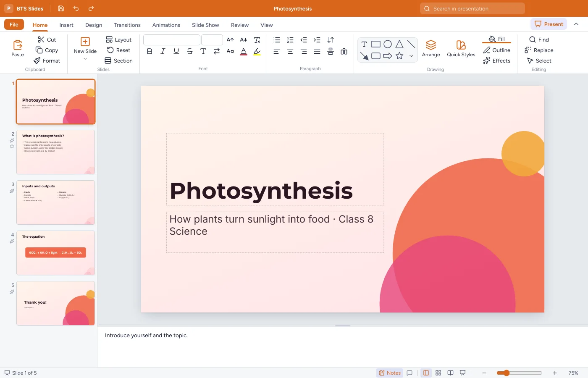Switch to Reading view

[x=450, y=373]
